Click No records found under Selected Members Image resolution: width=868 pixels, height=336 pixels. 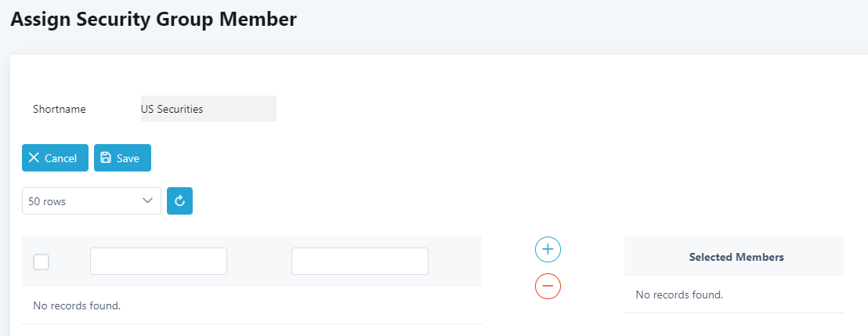679,295
